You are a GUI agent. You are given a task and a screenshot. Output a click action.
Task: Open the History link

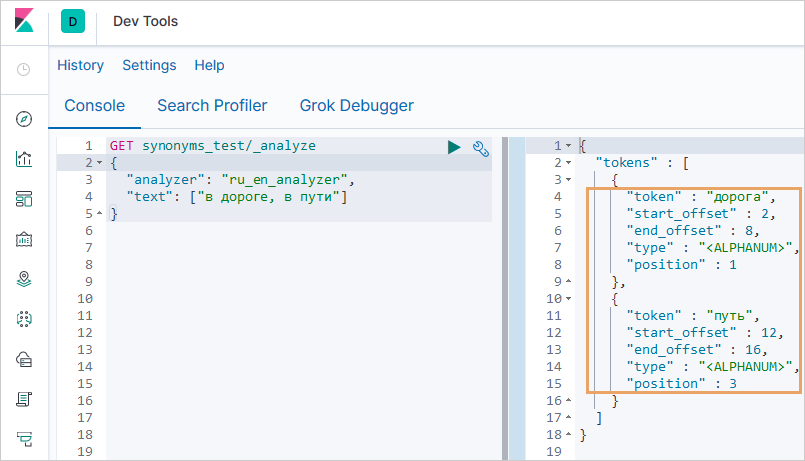click(80, 65)
